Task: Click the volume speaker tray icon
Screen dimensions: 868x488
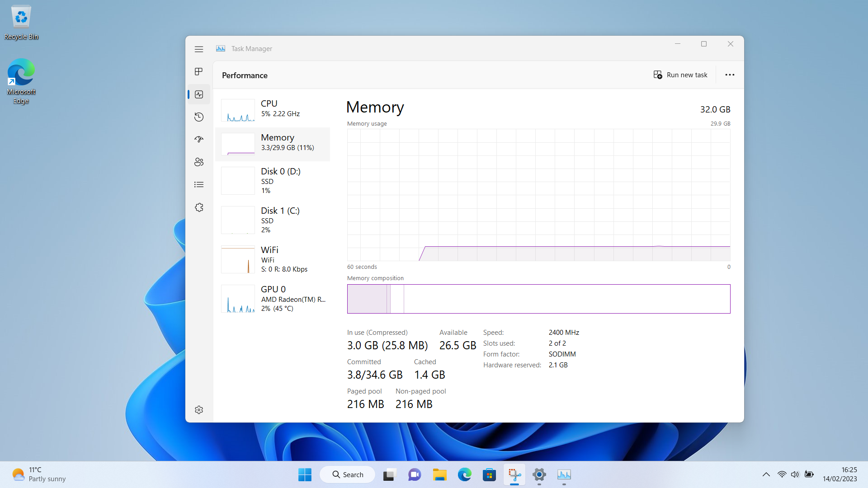Action: (795, 474)
